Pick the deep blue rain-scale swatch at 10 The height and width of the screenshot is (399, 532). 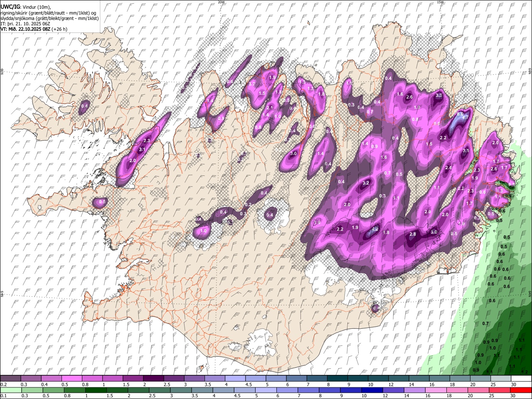(372, 390)
